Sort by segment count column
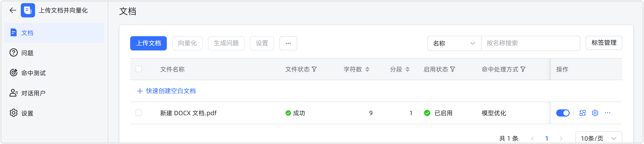This screenshot has height=144, width=644. pyautogui.click(x=407, y=69)
